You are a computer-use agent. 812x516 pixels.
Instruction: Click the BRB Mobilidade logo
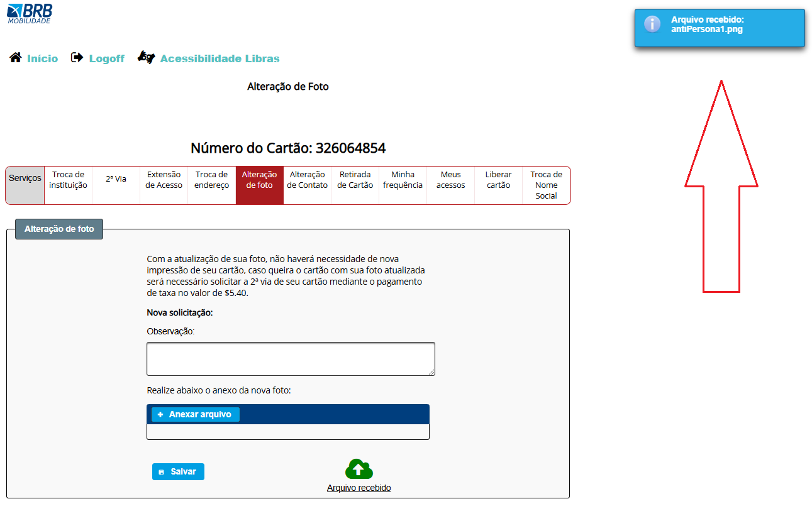coord(30,13)
